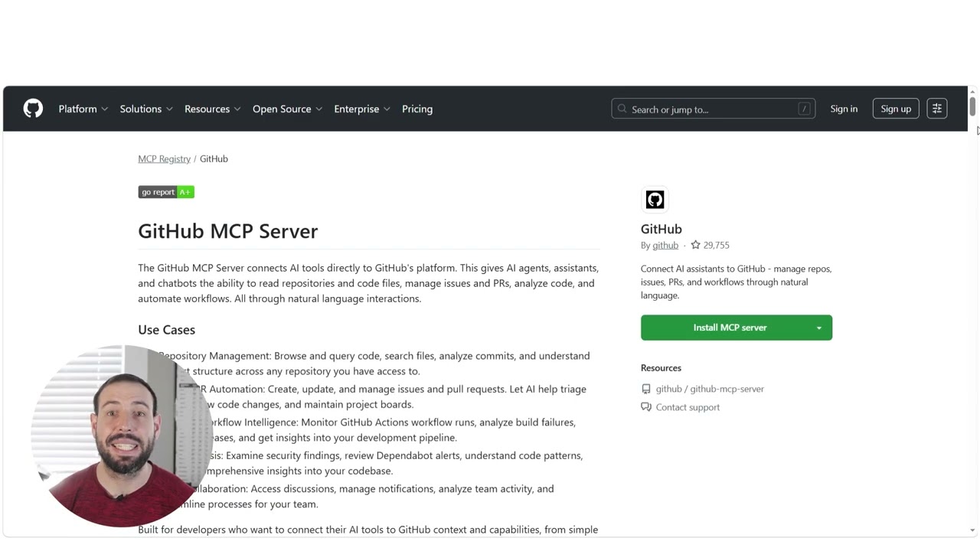This screenshot has height=551, width=980.
Task: Click the Resources sidebar heading
Action: [x=661, y=368]
